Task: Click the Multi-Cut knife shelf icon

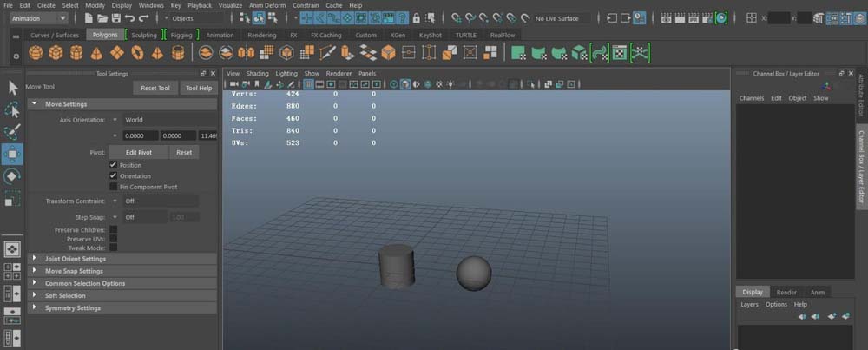Action: point(326,53)
